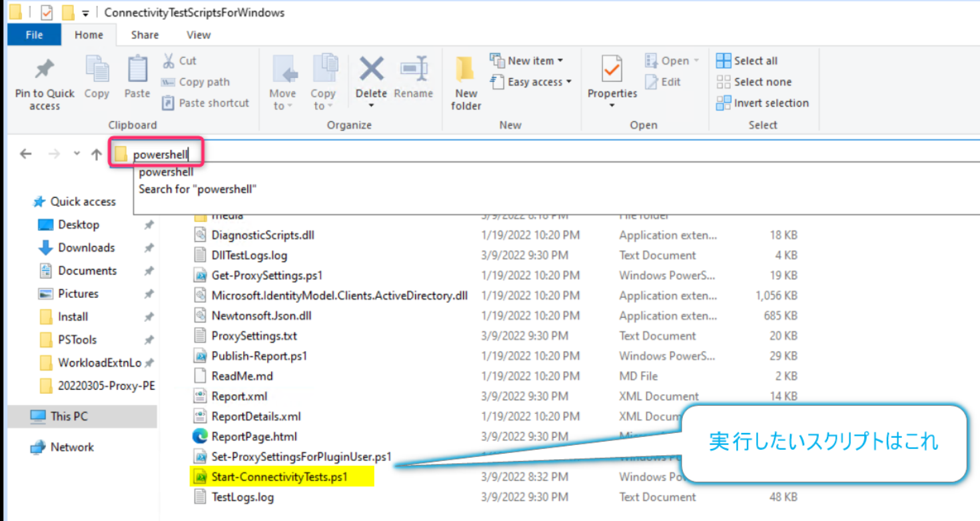980x521 pixels.
Task: Open Downloads in the navigation pane
Action: pyautogui.click(x=77, y=247)
